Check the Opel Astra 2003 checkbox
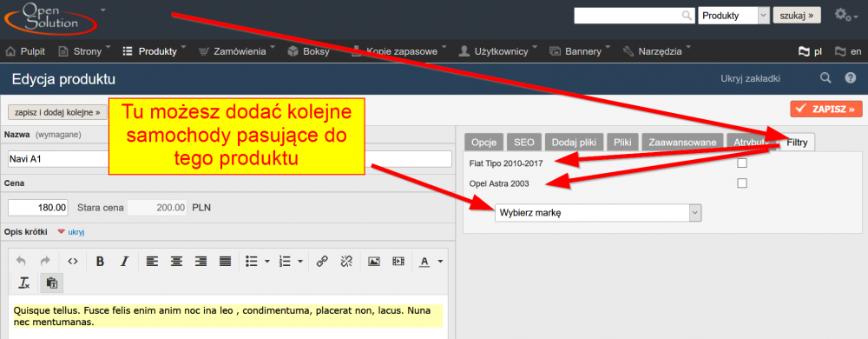 coord(742,183)
